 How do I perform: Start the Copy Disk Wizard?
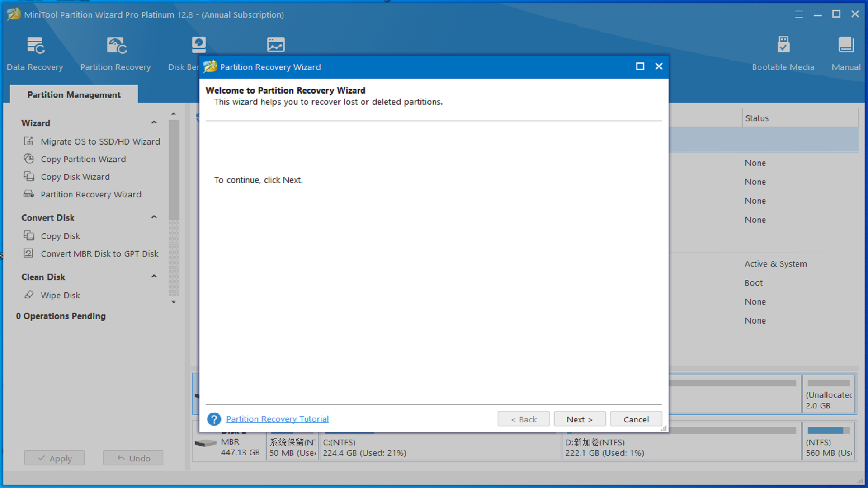(75, 177)
